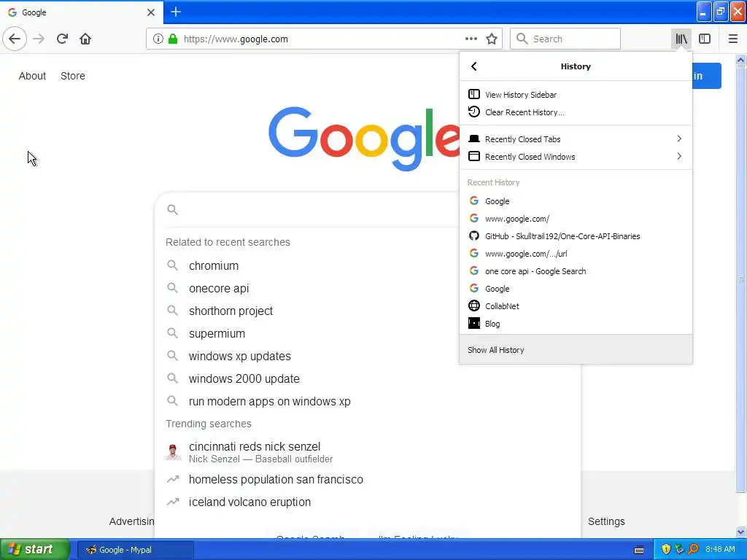The width and height of the screenshot is (747, 560).
Task: Click the Blog favicon in history
Action: coord(474,323)
